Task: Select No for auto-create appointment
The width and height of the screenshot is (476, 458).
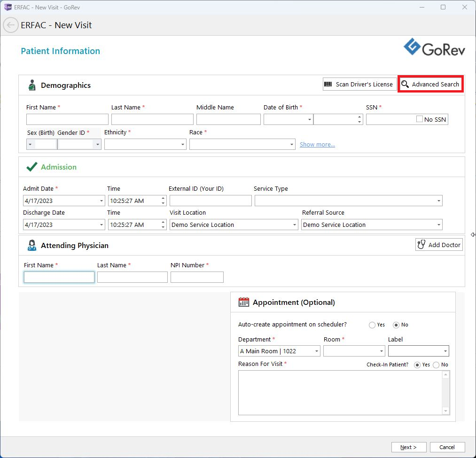Action: point(396,325)
